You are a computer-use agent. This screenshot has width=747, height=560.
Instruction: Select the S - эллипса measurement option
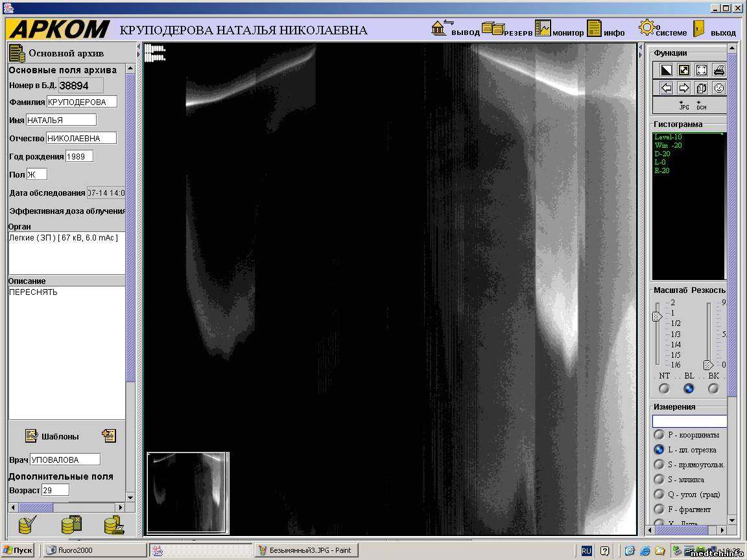[x=659, y=480]
